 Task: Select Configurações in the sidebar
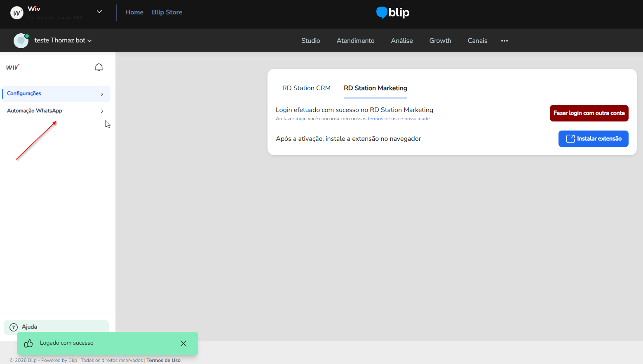click(56, 94)
